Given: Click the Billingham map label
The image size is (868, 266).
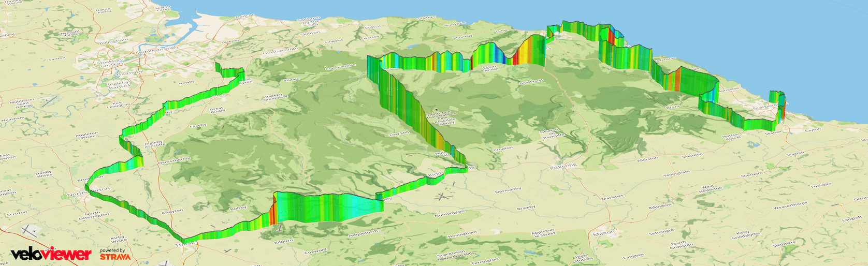Looking at the screenshot, I should click(x=114, y=40).
